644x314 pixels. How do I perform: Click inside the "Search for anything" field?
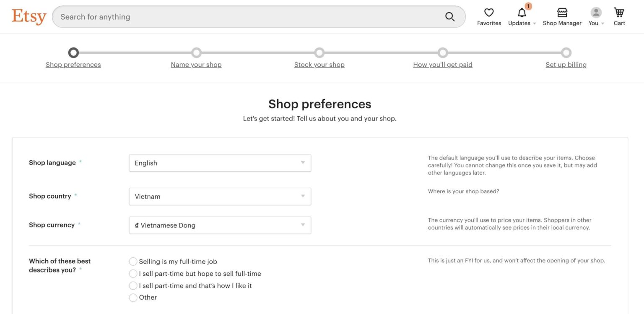(x=210, y=16)
